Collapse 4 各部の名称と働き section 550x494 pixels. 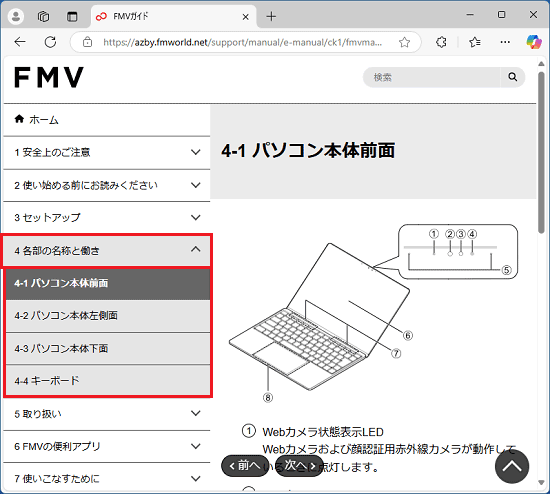pos(107,251)
